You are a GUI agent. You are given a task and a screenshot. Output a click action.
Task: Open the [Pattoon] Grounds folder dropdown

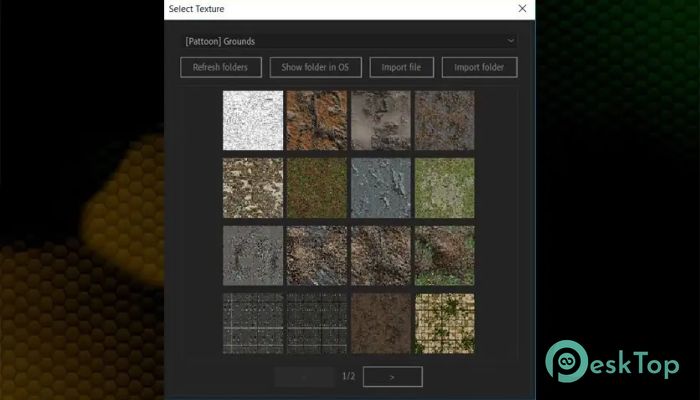[x=349, y=41]
